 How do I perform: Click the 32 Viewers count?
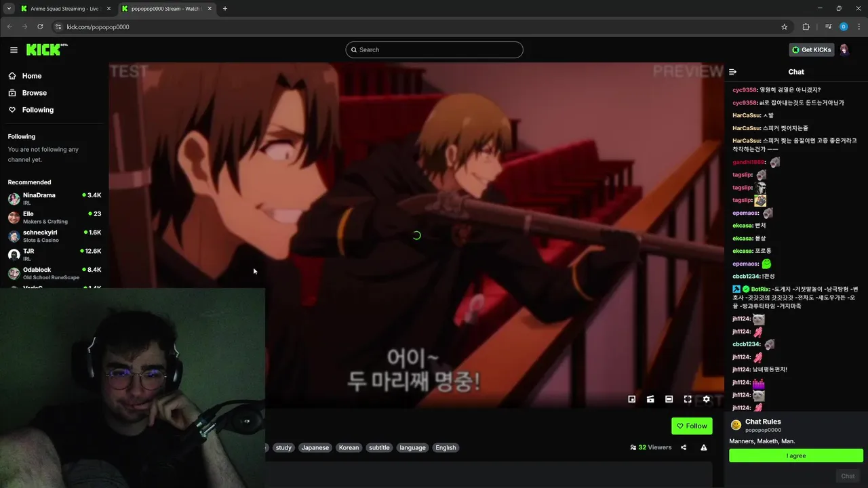tap(651, 447)
